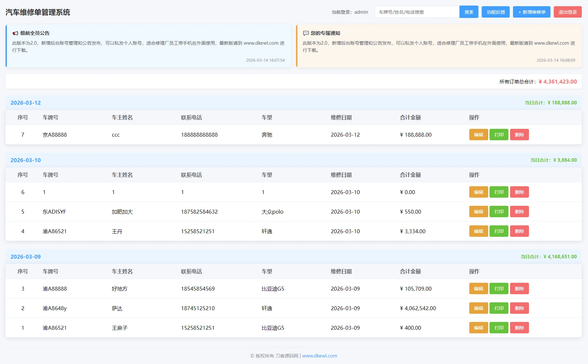588x364 pixels.
Task: Print the order for 东ADISYF
Action: 499,211
